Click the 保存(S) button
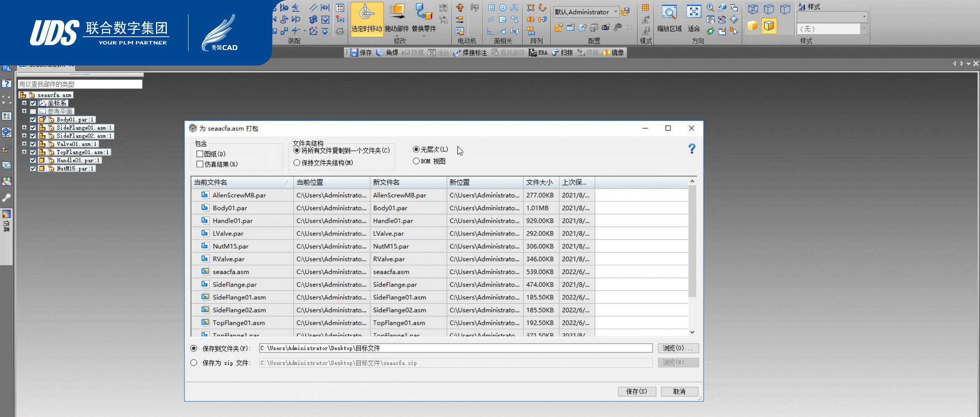 637,392
